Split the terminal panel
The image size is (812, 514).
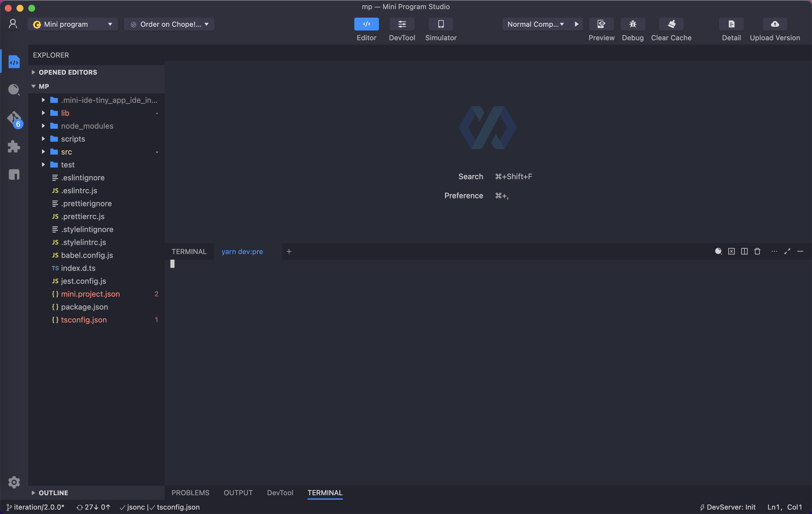click(744, 251)
